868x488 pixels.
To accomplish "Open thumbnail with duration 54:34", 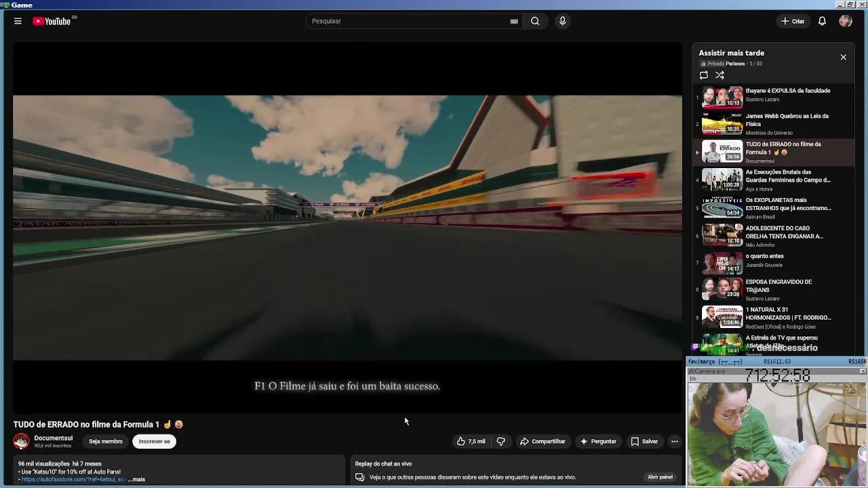I will (722, 207).
